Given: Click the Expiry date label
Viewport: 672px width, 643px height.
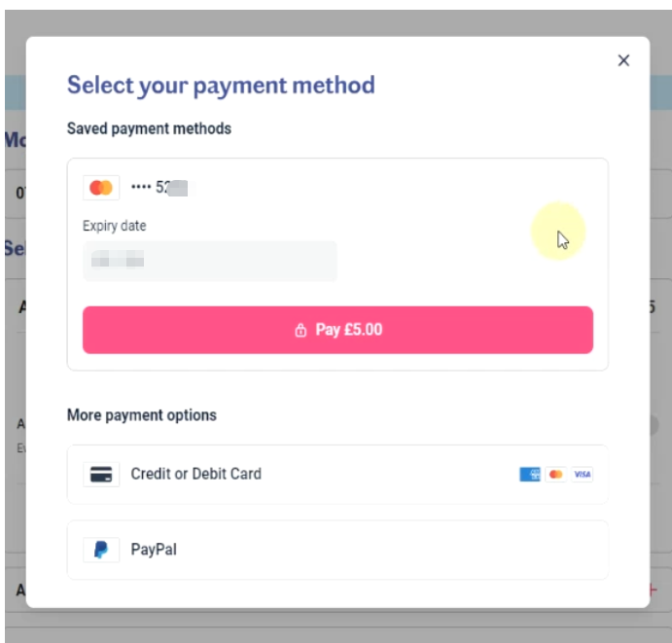Looking at the screenshot, I should pos(114,226).
